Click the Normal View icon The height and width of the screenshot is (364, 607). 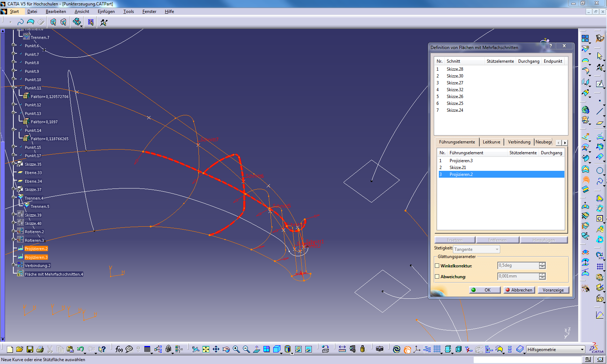pyautogui.click(x=256, y=349)
